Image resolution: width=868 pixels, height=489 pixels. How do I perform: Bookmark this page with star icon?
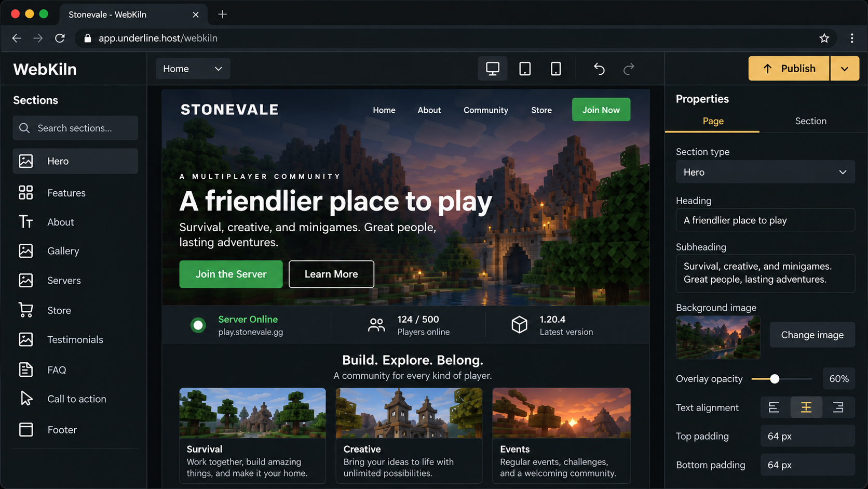point(824,38)
